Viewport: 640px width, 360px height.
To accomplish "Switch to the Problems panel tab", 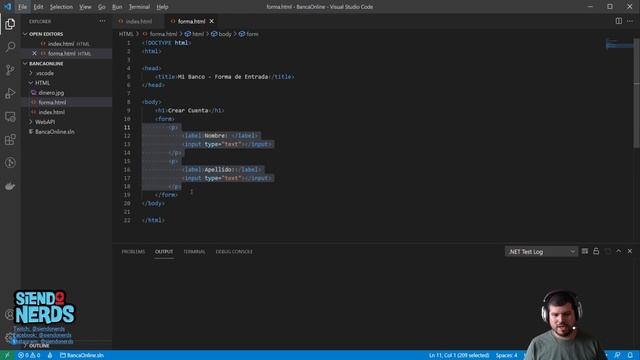I will [x=133, y=251].
